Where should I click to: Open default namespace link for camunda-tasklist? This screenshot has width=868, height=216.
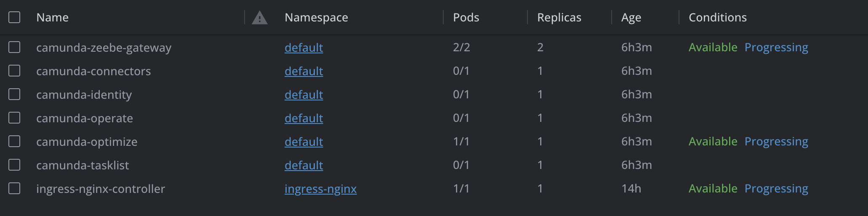tap(304, 165)
